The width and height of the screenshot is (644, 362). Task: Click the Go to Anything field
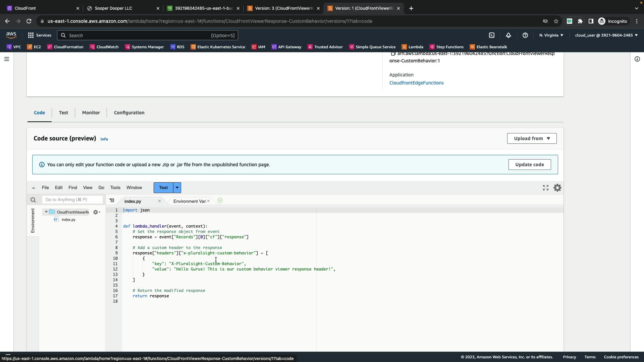72,199
